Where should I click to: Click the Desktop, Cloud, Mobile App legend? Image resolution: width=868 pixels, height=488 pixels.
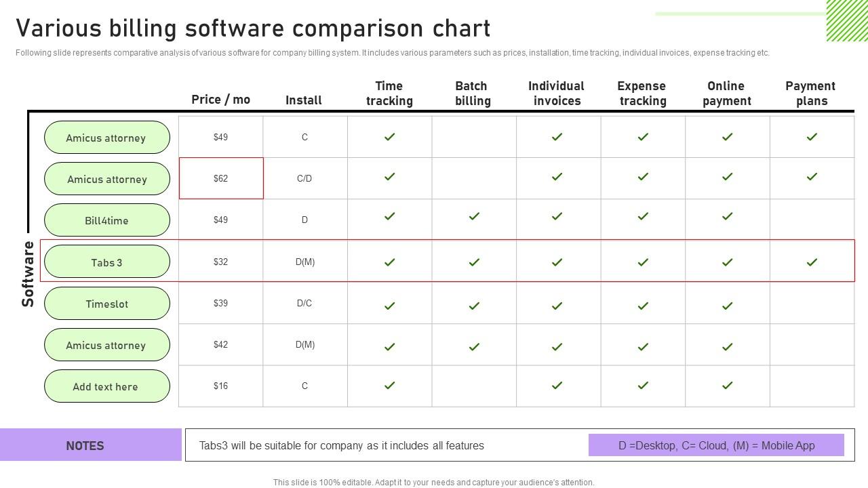716,445
